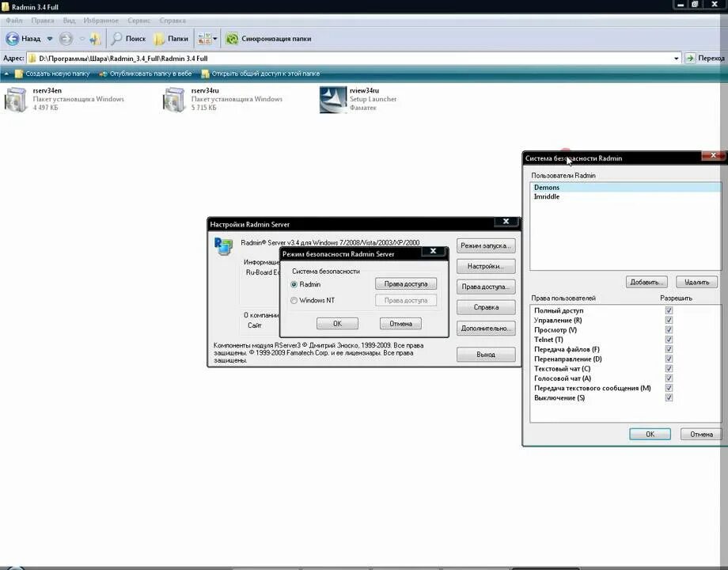Click Права доступа in Настройки Radmin Server

pos(486,287)
